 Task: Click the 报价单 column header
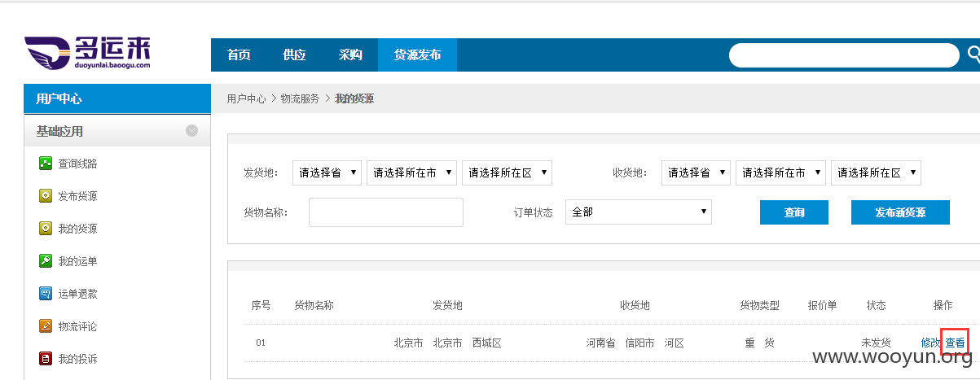coord(822,305)
